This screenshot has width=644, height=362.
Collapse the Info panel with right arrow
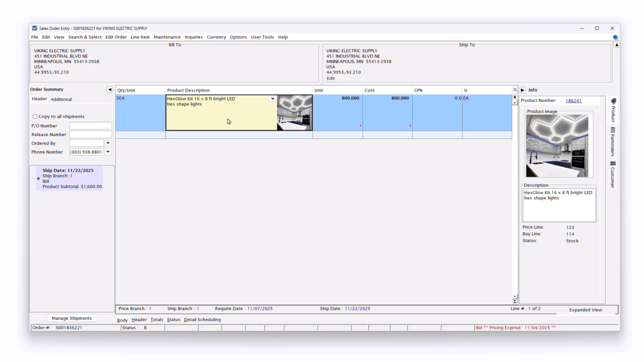pyautogui.click(x=522, y=90)
